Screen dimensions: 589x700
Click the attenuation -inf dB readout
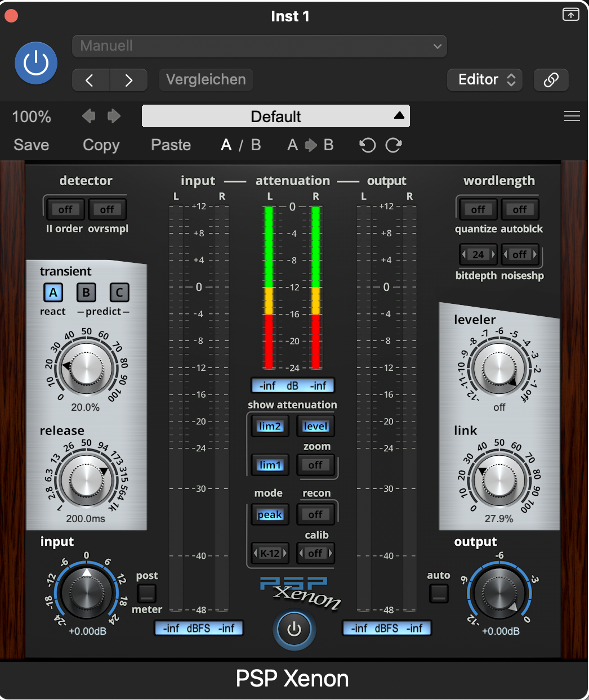coord(293,385)
